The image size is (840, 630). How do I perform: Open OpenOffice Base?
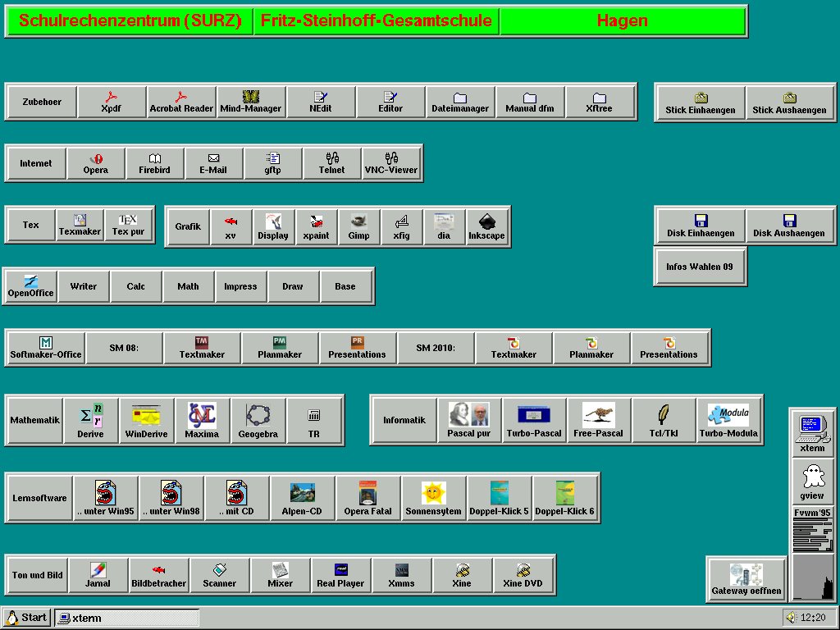click(345, 286)
